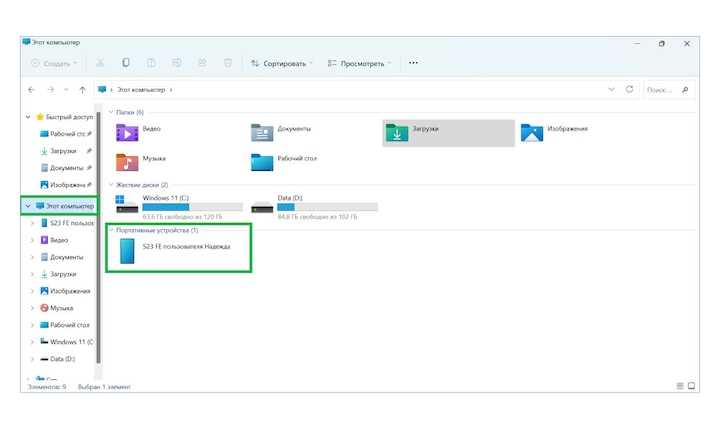Click Этот компьютер breadcrumb in address bar
The height and width of the screenshot is (429, 720).
click(x=141, y=90)
